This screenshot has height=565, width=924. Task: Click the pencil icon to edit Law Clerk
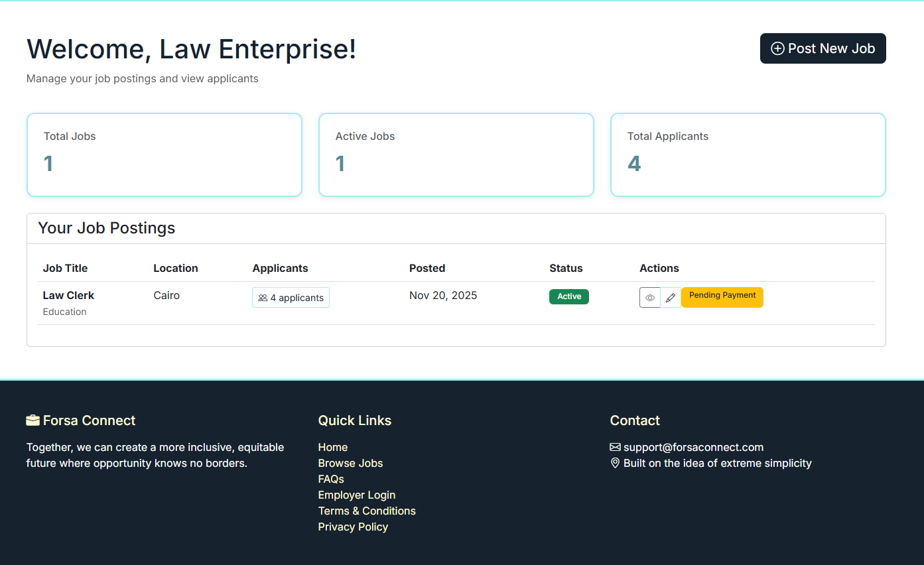point(671,297)
